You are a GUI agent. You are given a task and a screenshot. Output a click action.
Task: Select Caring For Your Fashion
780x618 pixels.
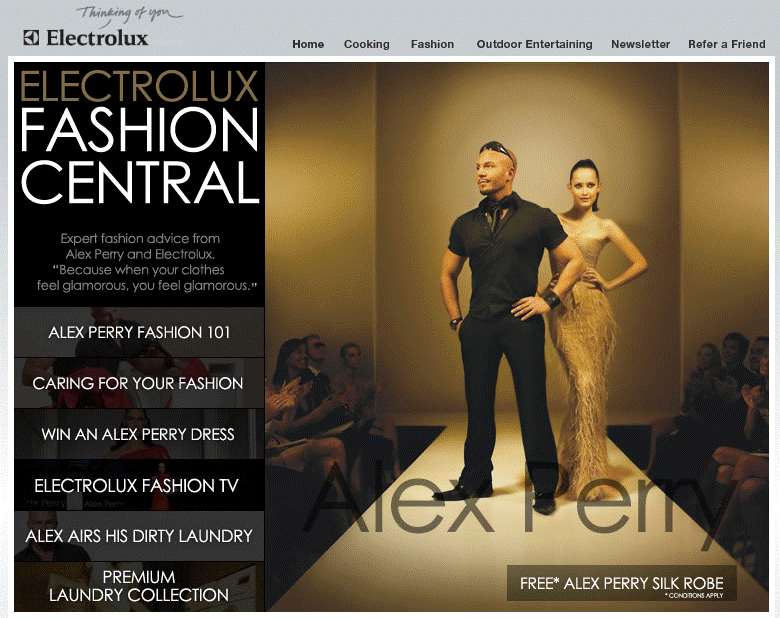[x=139, y=383]
